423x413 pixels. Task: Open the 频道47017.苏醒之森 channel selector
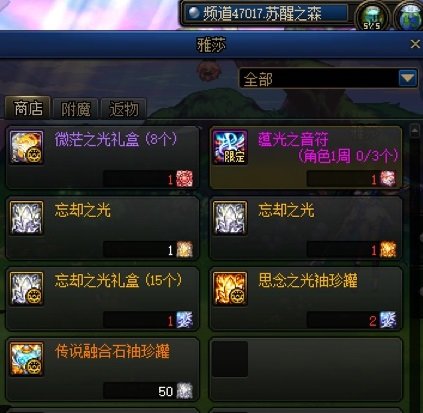(x=266, y=13)
